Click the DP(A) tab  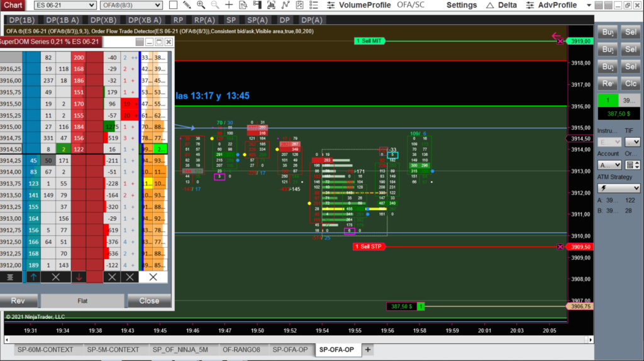coord(312,20)
